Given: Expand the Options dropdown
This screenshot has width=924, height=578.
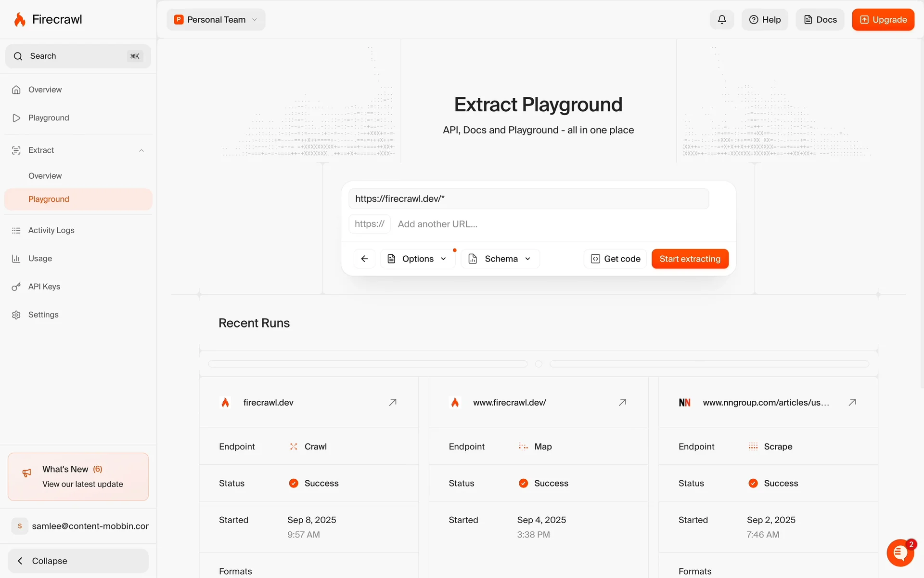Looking at the screenshot, I should [418, 259].
